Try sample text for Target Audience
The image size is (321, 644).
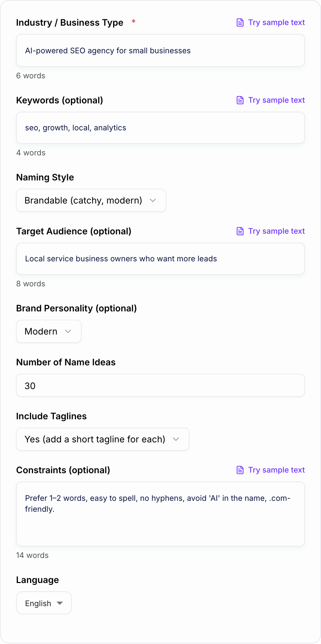[x=276, y=231]
